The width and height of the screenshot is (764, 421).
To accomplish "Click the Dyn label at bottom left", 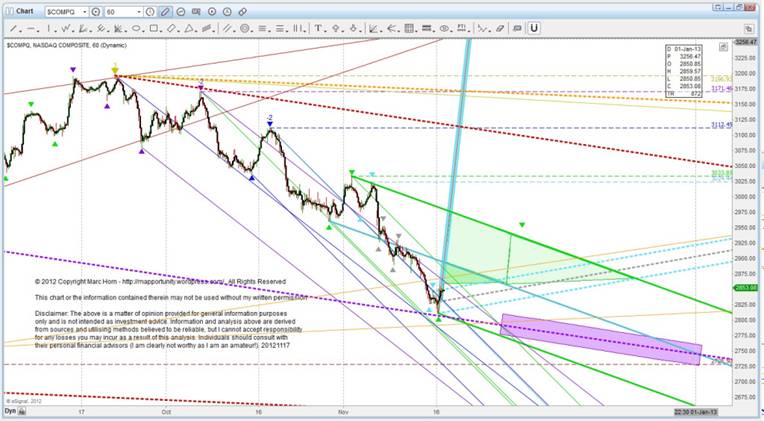I will click(10, 412).
